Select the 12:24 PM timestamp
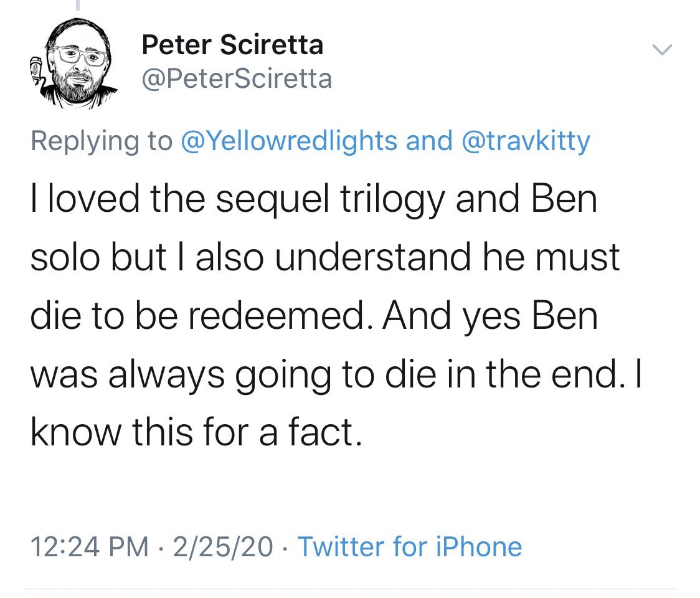The image size is (700, 598). point(90,546)
